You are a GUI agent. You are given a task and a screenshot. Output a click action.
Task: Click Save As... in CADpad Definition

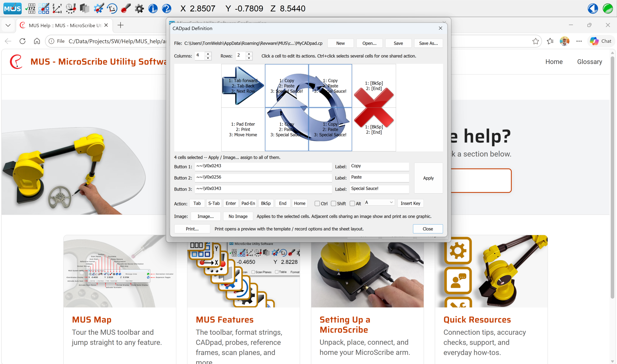pos(428,43)
